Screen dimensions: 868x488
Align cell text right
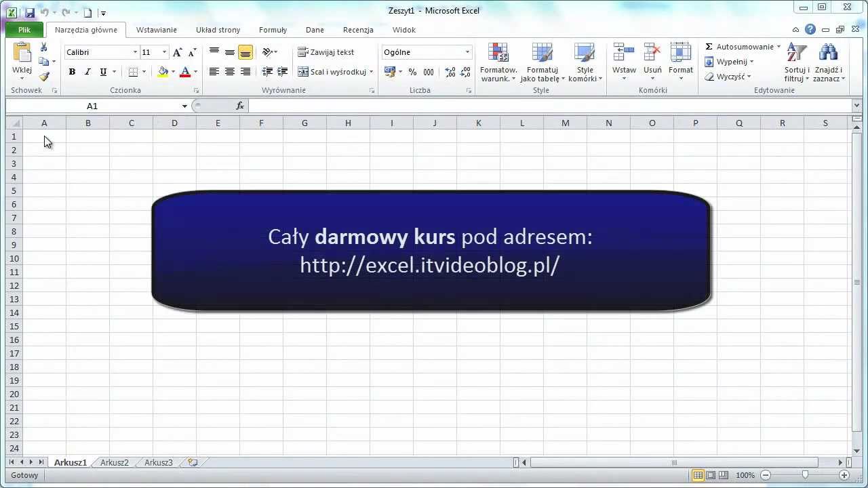tap(245, 72)
